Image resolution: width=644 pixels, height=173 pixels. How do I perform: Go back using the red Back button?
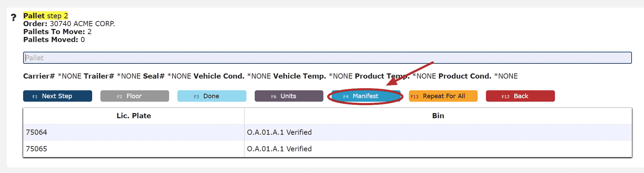click(x=520, y=96)
